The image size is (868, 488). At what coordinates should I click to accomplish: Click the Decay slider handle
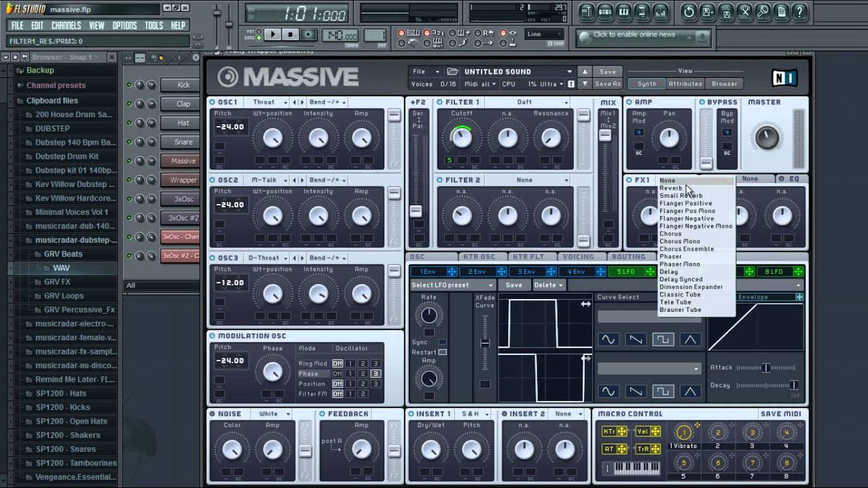(793, 385)
